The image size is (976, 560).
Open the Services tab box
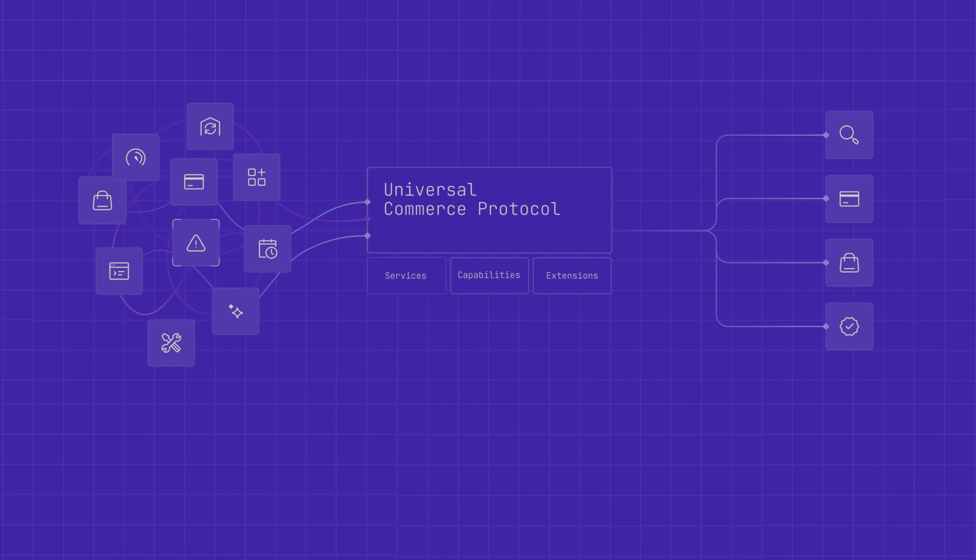pos(406,276)
